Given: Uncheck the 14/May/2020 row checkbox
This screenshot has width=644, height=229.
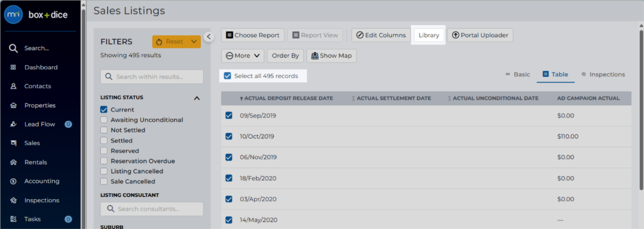Looking at the screenshot, I should [x=229, y=219].
